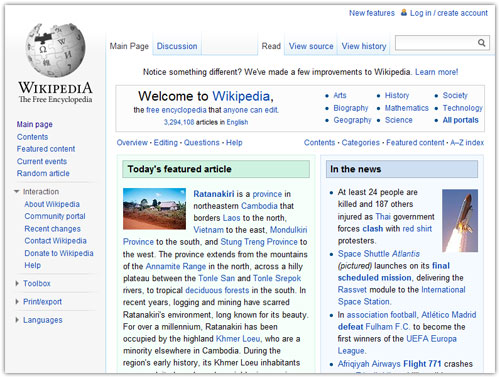Open the Biography portal
The width and height of the screenshot is (500, 378).
pyautogui.click(x=351, y=108)
